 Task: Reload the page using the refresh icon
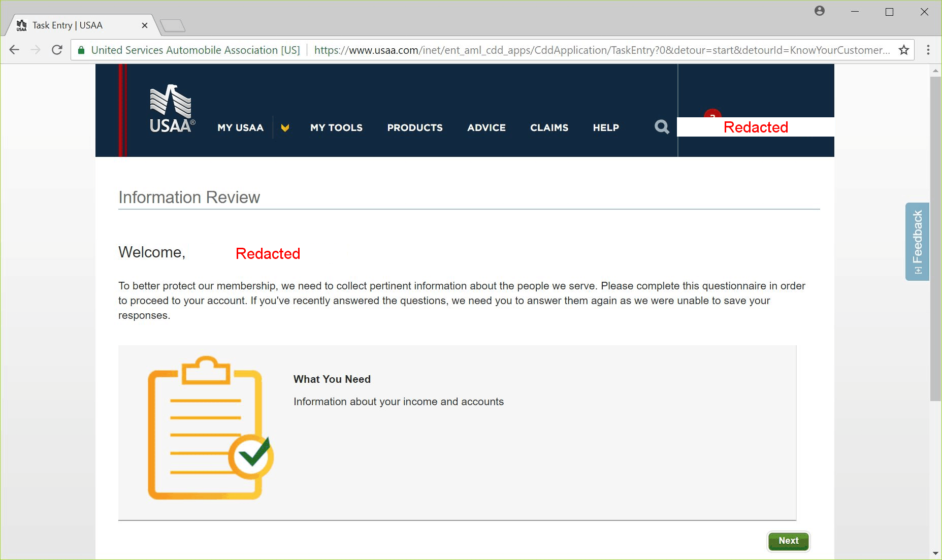(x=57, y=50)
